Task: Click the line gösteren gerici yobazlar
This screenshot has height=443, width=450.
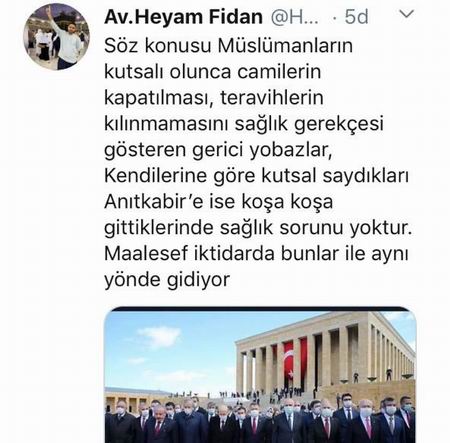Action: pos(218,150)
